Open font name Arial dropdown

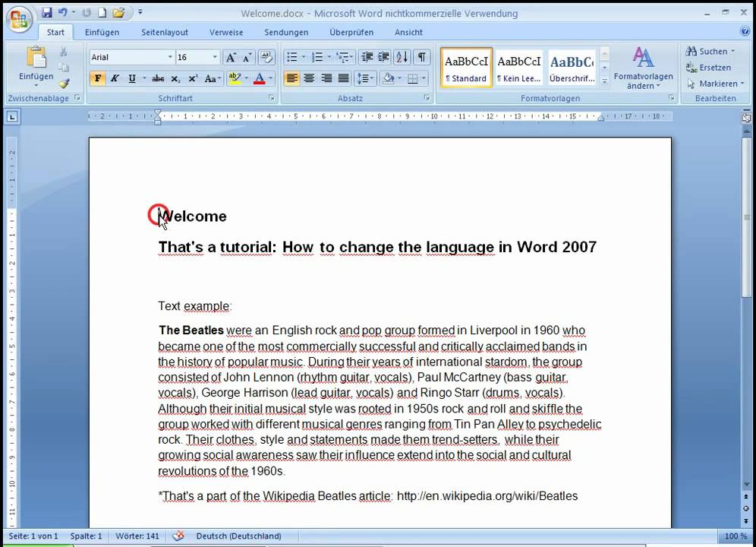click(x=170, y=58)
